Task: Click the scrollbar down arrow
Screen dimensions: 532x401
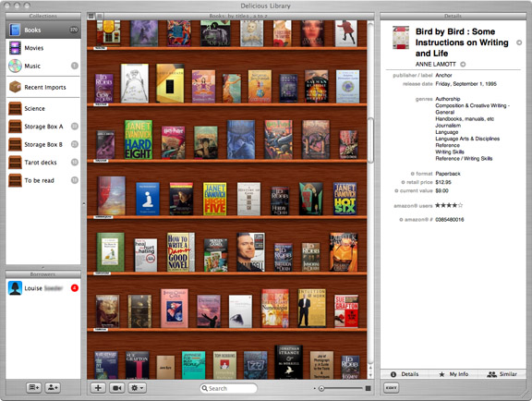Action: [x=370, y=375]
